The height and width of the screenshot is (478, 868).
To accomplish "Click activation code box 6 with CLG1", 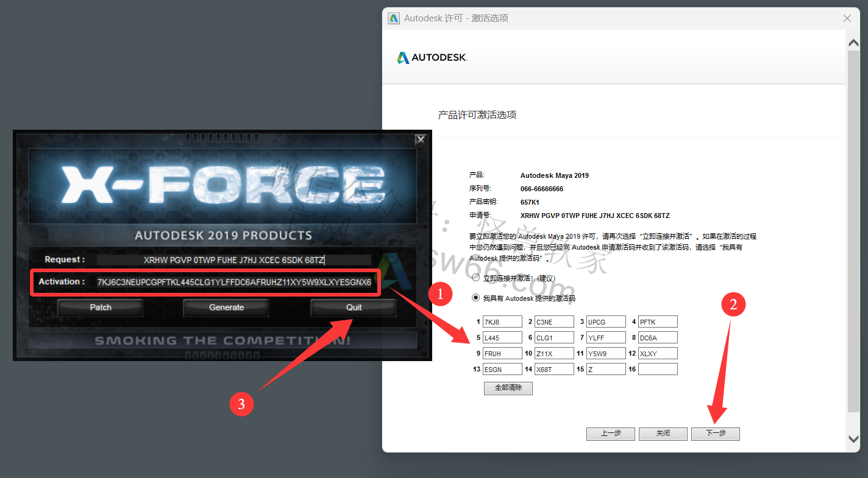I will click(x=554, y=338).
